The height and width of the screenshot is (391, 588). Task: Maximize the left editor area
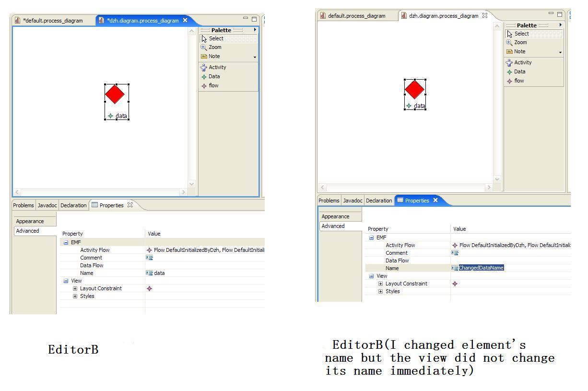tap(255, 19)
